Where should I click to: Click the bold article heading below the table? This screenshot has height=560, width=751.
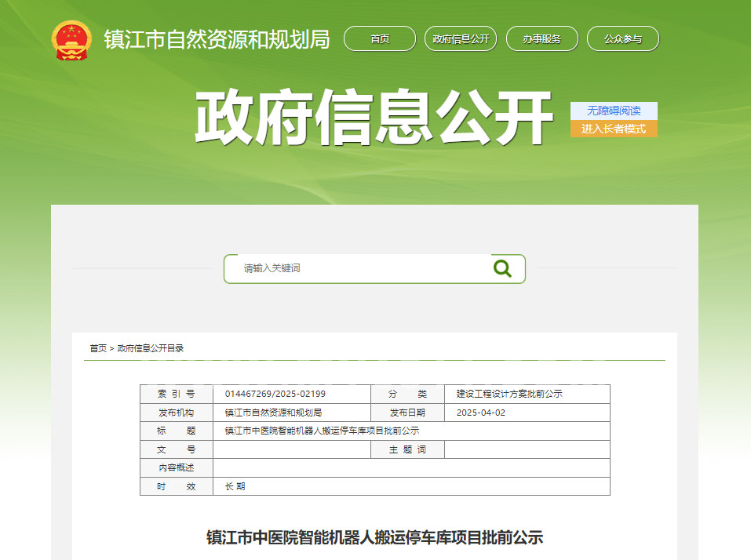point(374,537)
